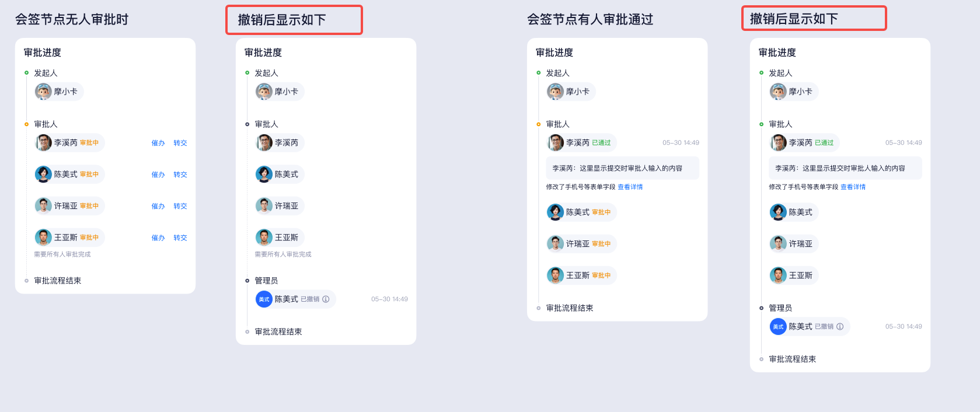The image size is (980, 412).
Task: Click 催办 in the 王亚斯 row
Action: pyautogui.click(x=158, y=238)
